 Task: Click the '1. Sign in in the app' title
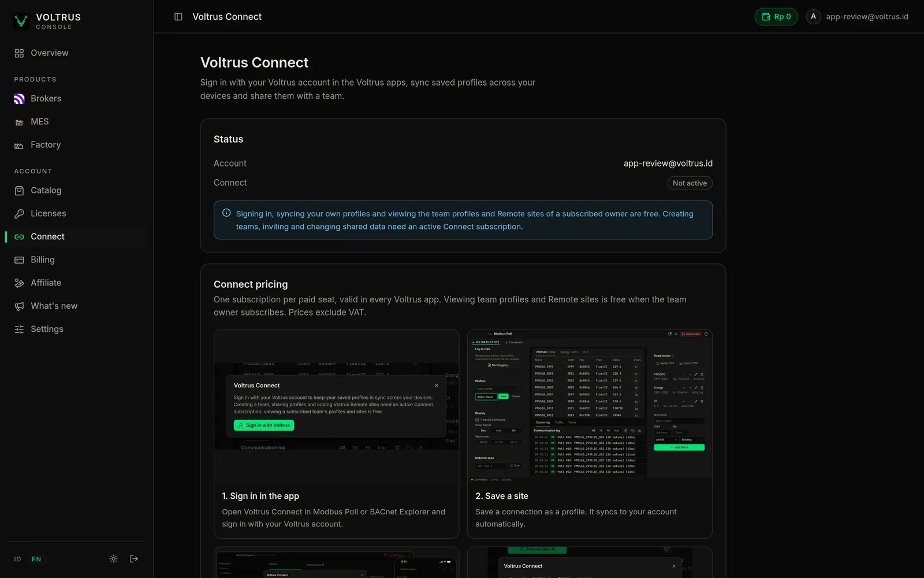[260, 496]
